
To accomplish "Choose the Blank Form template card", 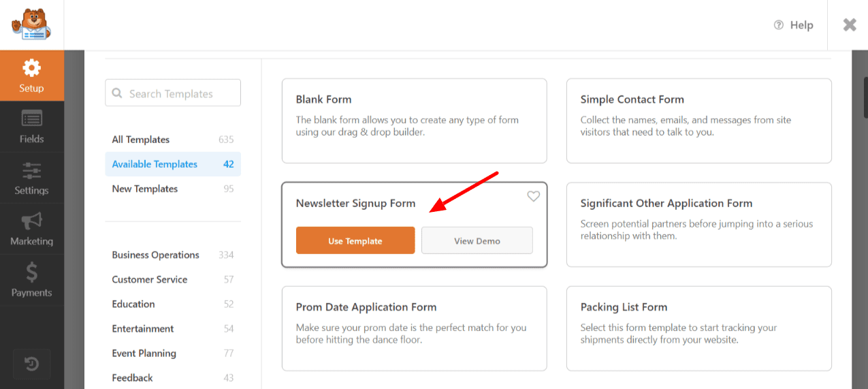I will (414, 121).
